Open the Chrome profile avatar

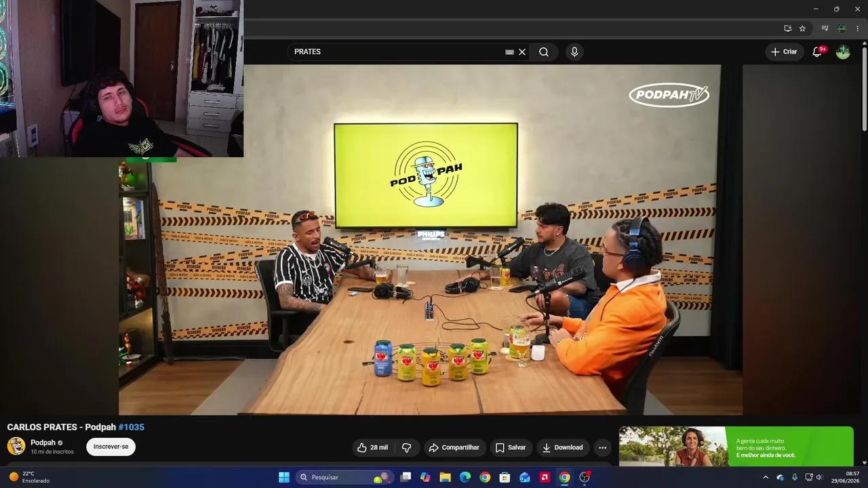pos(842,28)
